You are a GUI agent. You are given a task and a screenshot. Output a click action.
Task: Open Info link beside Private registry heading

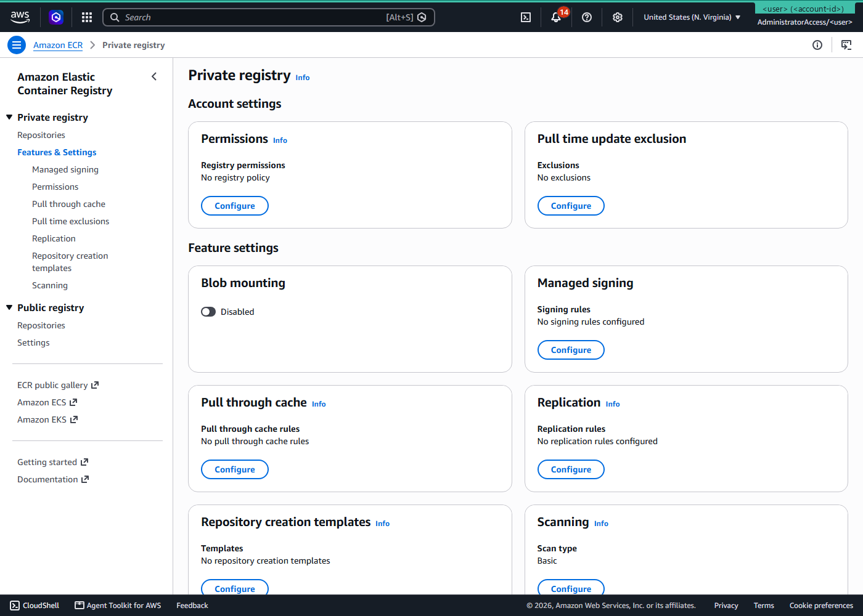coord(303,78)
